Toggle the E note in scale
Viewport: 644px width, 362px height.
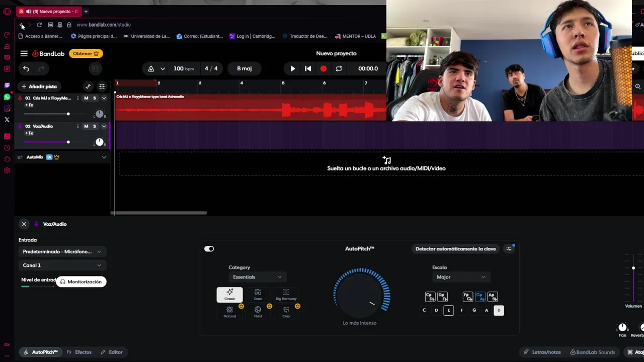pos(449,310)
